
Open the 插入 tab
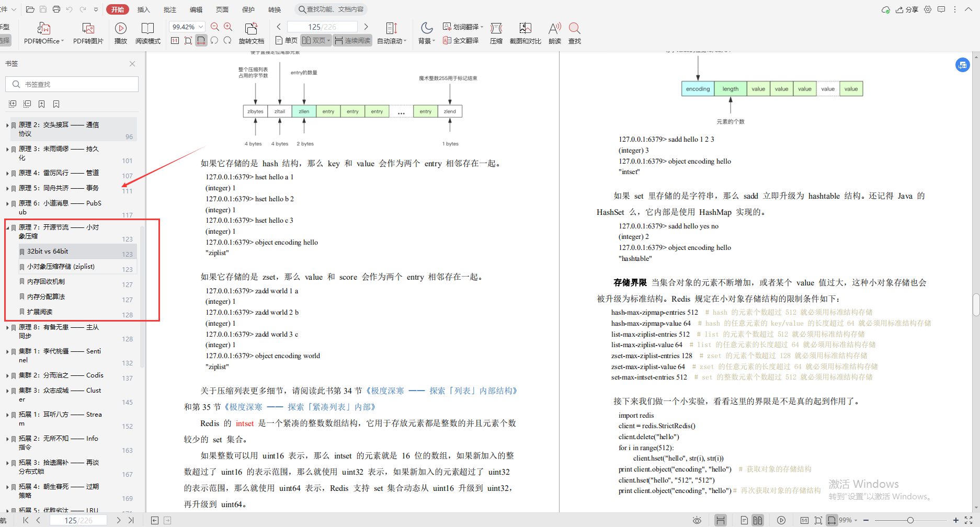(143, 9)
